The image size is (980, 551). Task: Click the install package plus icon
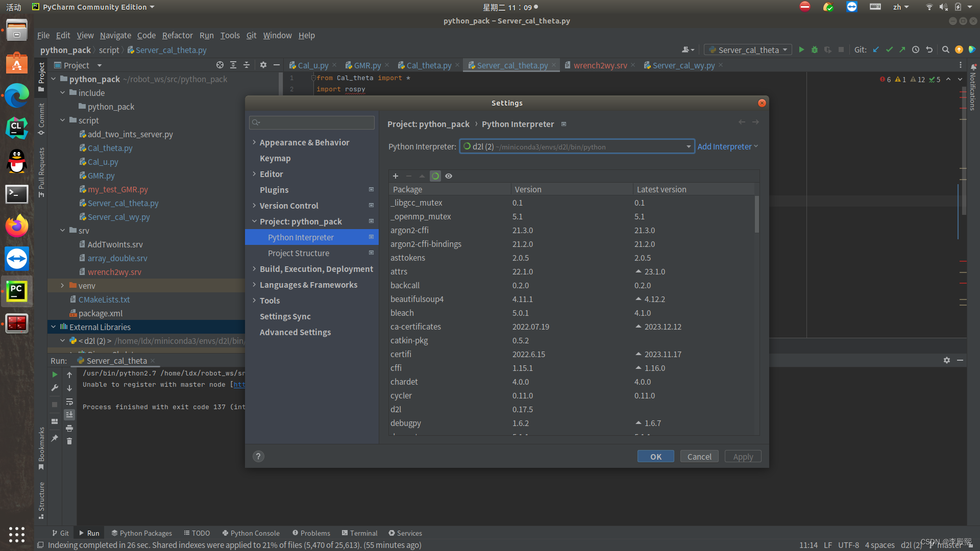(x=396, y=176)
